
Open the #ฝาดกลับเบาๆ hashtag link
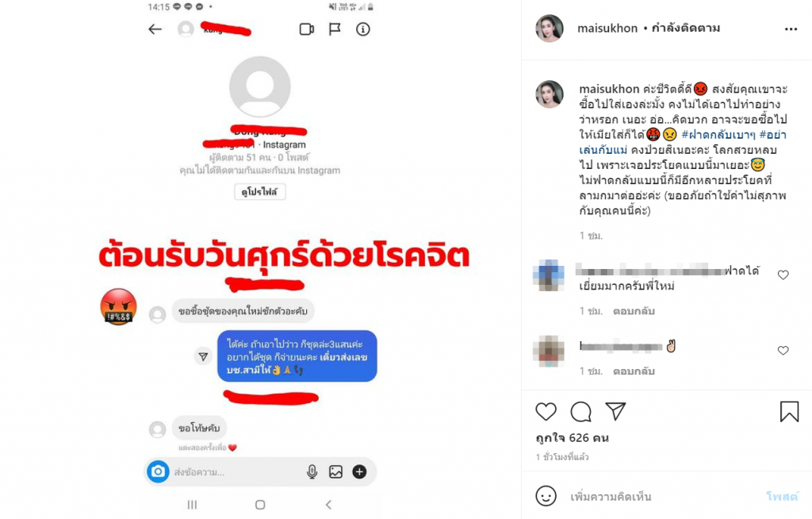[x=718, y=135]
